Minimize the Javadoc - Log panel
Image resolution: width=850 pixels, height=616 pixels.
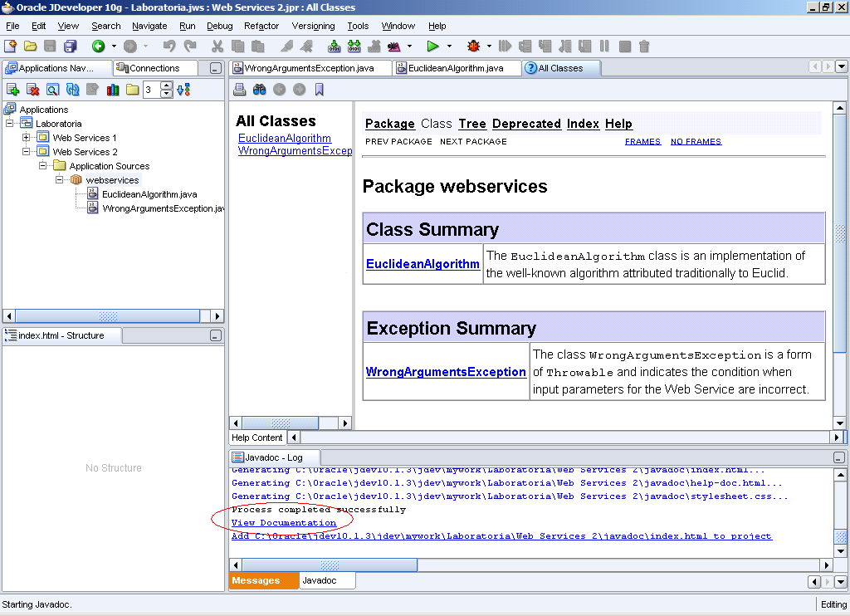[838, 458]
